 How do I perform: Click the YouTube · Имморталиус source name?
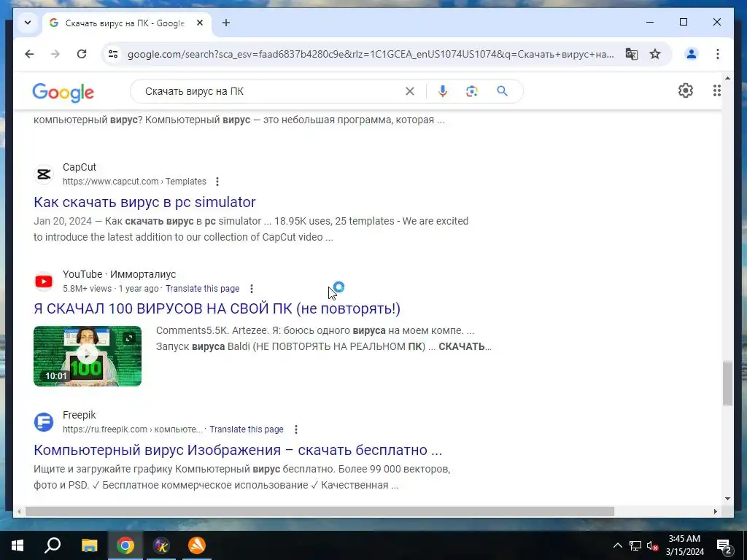point(119,274)
